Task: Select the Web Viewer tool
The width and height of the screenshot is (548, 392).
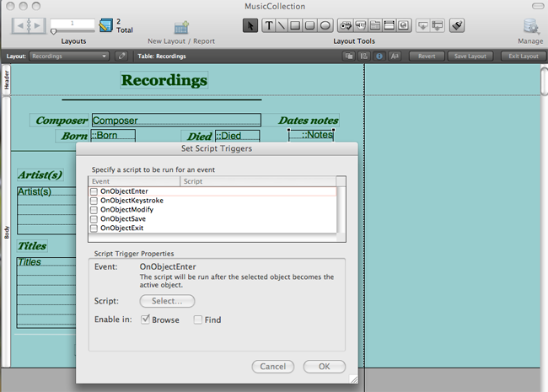Action: coord(404,26)
